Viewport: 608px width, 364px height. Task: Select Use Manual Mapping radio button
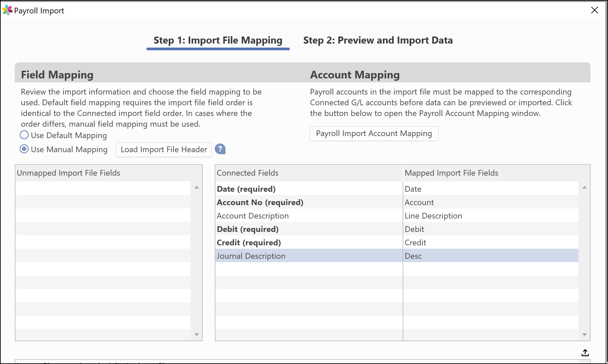(x=24, y=149)
